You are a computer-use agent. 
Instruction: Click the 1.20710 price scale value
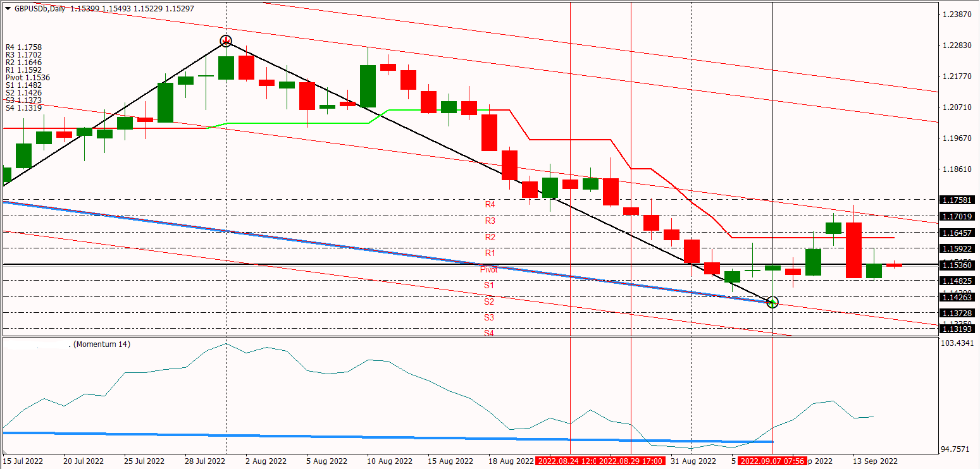[957, 107]
